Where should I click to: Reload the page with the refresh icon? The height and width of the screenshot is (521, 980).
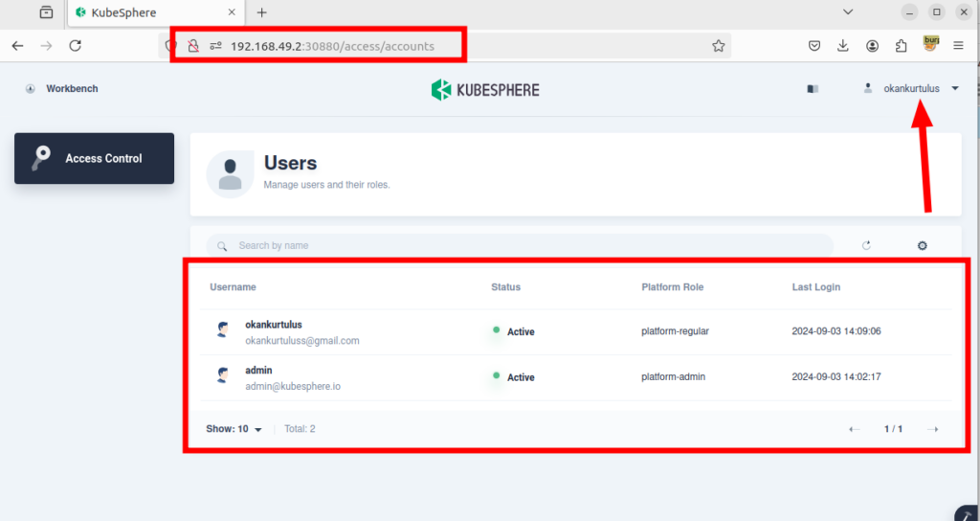[x=75, y=46]
